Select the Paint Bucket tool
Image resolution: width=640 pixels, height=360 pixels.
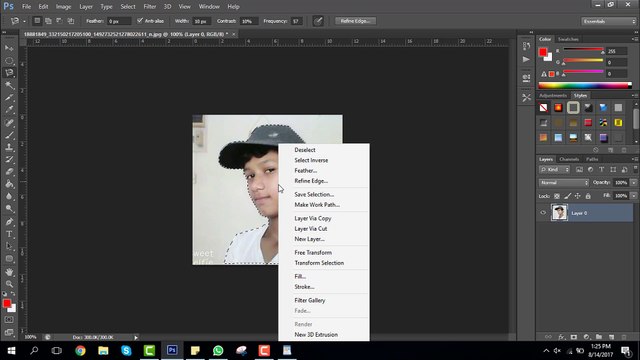pos(9,184)
